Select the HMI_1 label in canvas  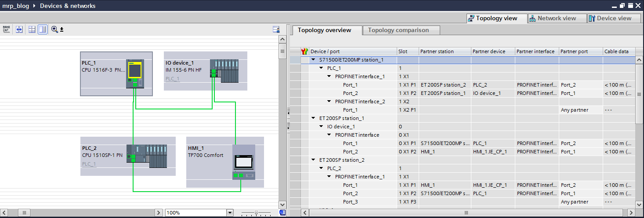(x=196, y=148)
